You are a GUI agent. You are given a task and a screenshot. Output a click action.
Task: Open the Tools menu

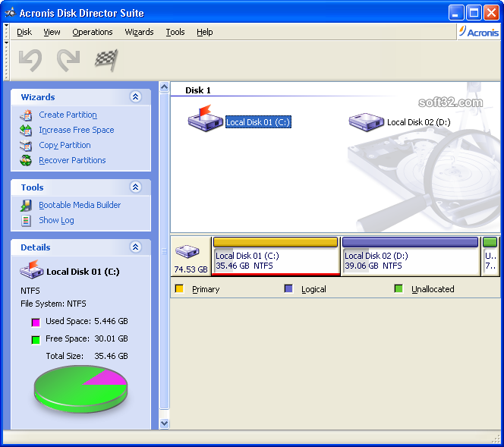tap(175, 32)
